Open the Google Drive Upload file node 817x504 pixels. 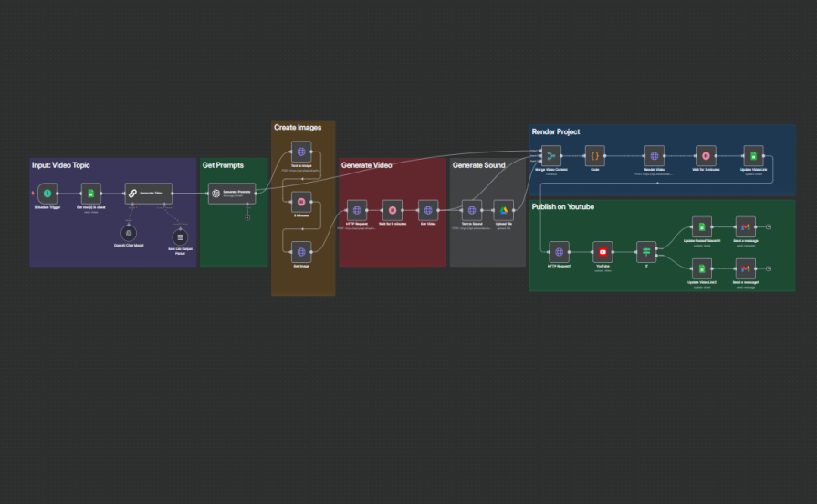tap(504, 210)
